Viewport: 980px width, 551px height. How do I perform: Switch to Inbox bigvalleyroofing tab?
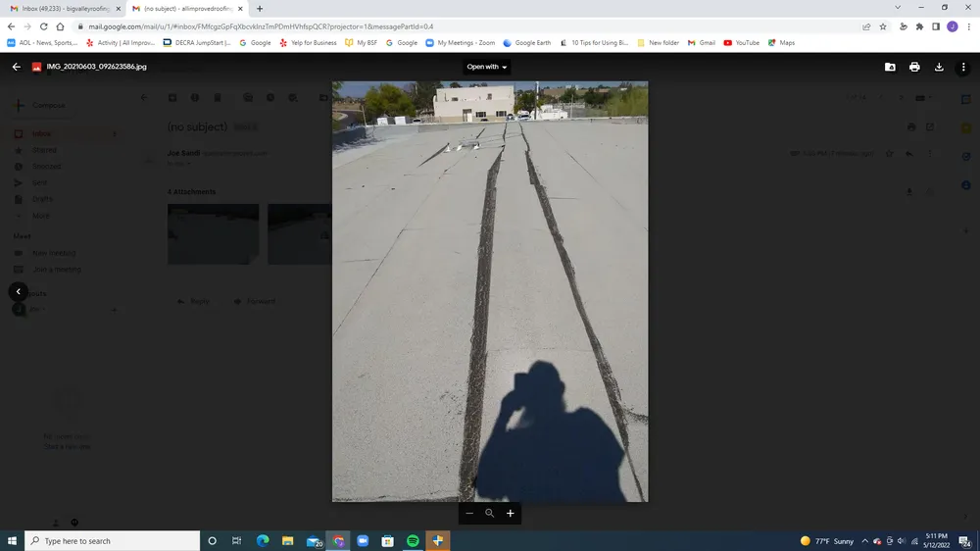[65, 9]
